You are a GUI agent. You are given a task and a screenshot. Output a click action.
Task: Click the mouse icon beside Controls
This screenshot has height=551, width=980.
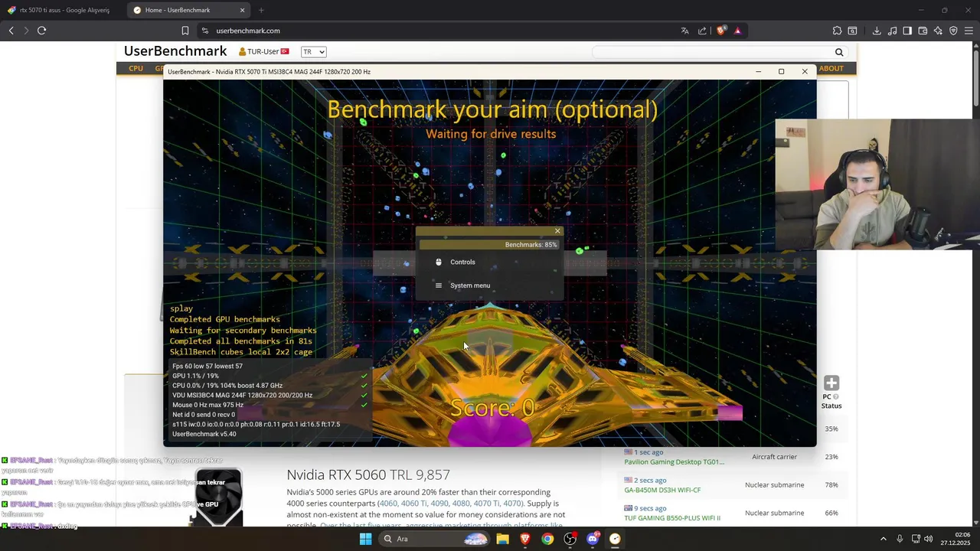pos(438,262)
